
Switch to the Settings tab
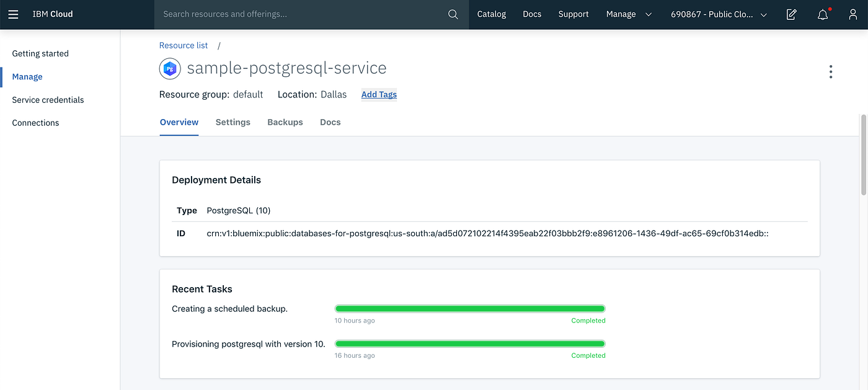(232, 122)
